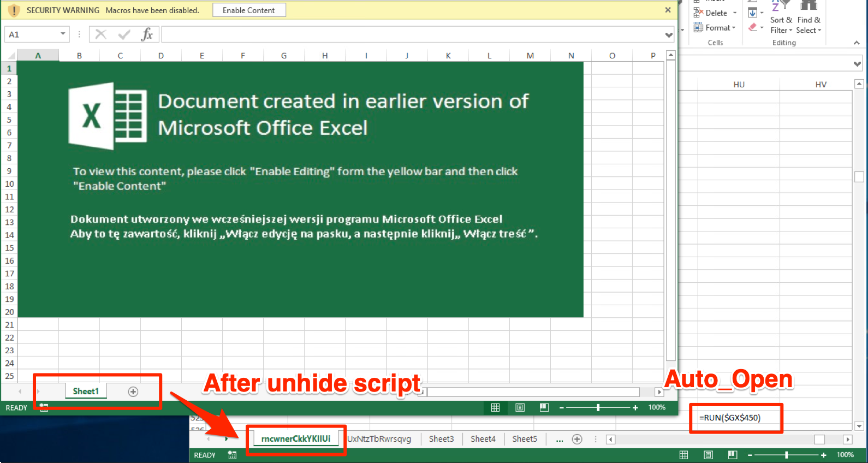Screen dimensions: 868x463
Task: Zoom out in front window status bar
Action: pyautogui.click(x=561, y=407)
